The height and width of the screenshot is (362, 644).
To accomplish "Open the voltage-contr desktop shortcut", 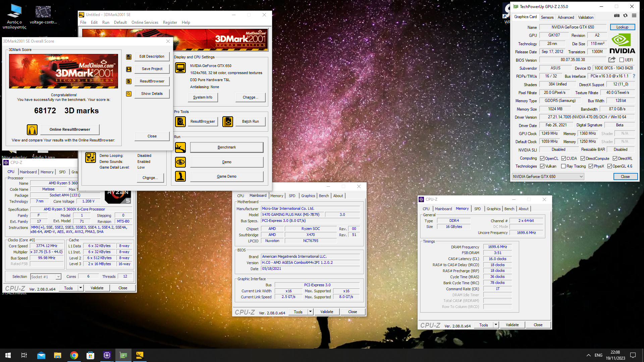I will tap(43, 15).
